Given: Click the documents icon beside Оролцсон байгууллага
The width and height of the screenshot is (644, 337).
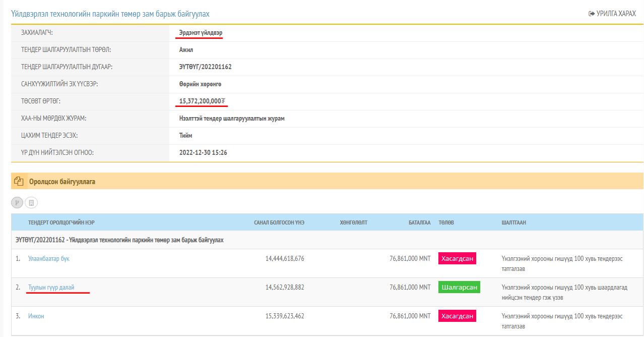Looking at the screenshot, I should [19, 181].
